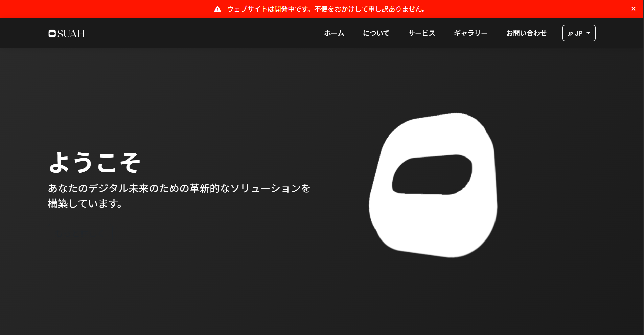Viewport: 644px width, 335px height.
Task: Navigate to the サービス section
Action: tap(421, 33)
